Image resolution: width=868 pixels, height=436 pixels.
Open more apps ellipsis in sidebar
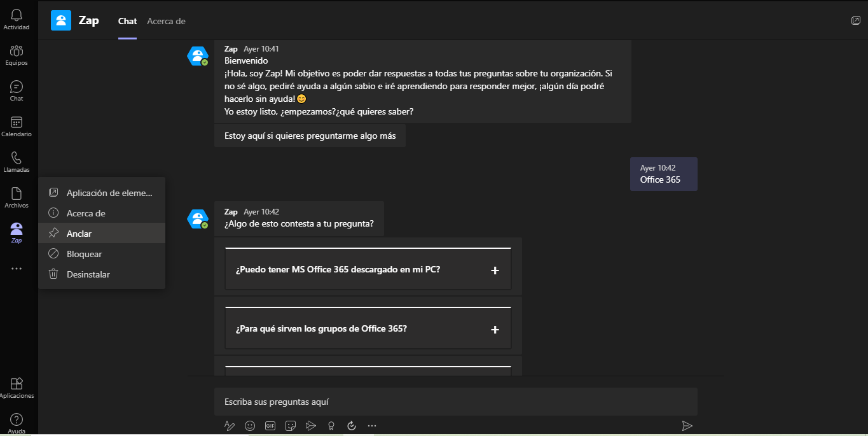point(17,269)
